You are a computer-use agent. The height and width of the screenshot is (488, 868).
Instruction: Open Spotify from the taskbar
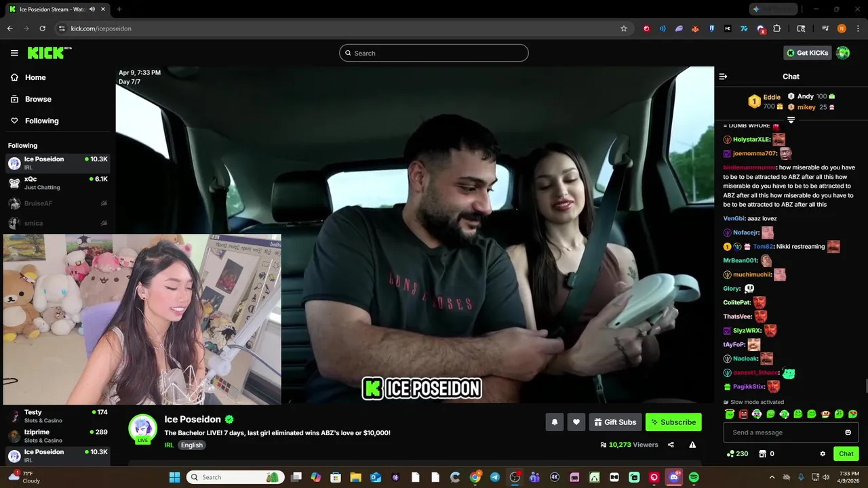694,477
